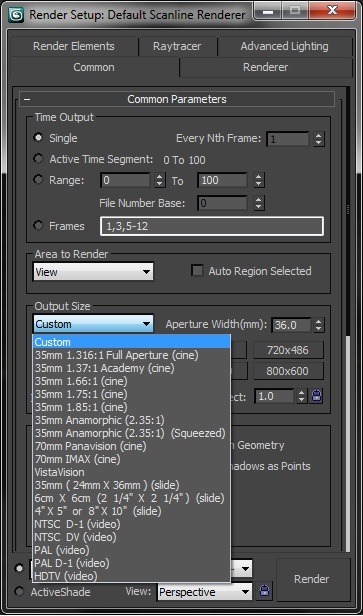The height and width of the screenshot is (616, 363).
Task: Choose NTSC DV (video) preset
Action: point(131,537)
